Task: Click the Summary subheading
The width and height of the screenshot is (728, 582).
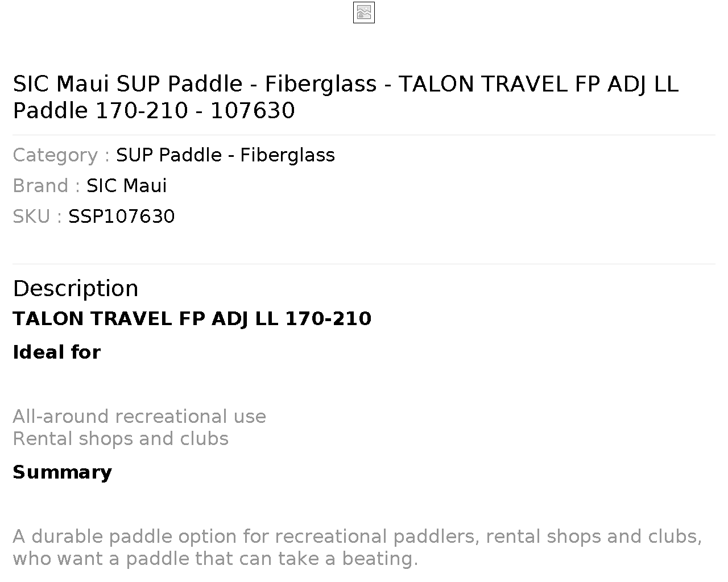Action: pyautogui.click(x=63, y=472)
